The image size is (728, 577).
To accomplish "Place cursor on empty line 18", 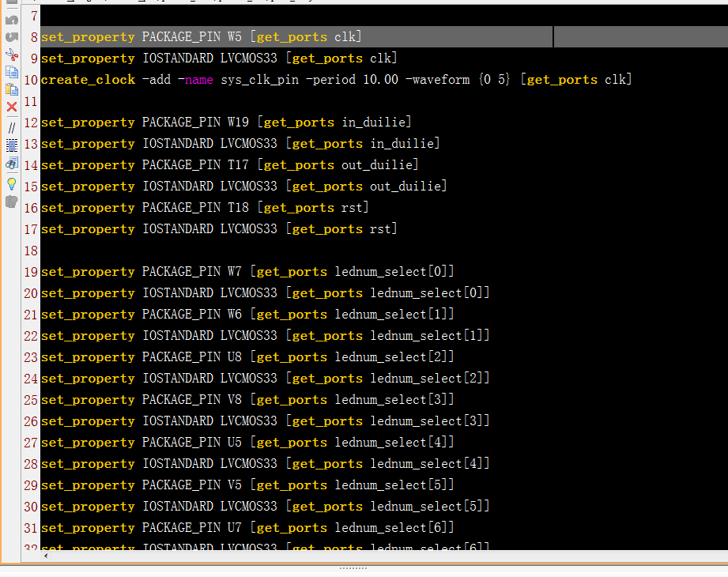I will tap(237, 251).
